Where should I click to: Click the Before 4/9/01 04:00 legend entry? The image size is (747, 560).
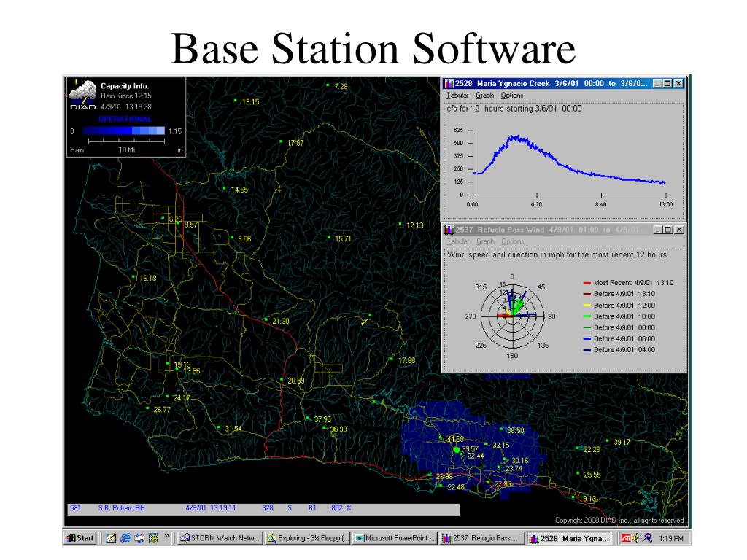pyautogui.click(x=619, y=349)
